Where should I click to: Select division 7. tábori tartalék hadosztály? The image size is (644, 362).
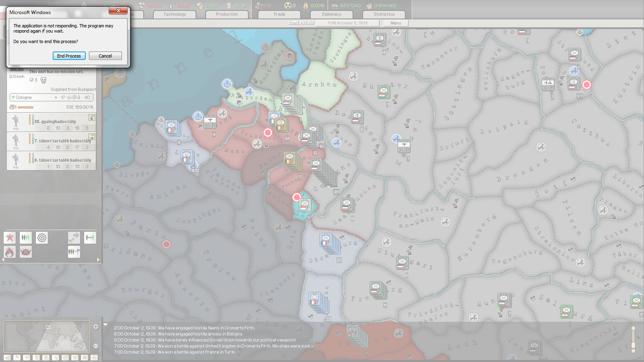[x=52, y=142]
